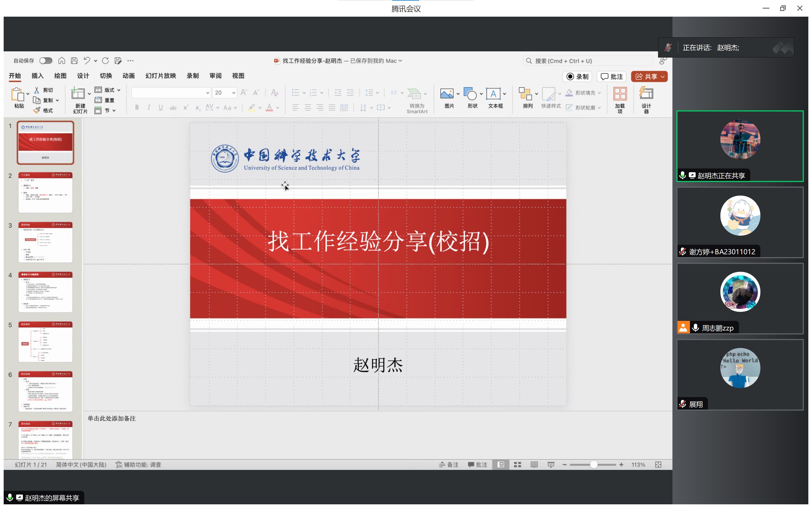The height and width of the screenshot is (508, 812).
Task: Open the Undo history dropdown arrow
Action: pyautogui.click(x=96, y=61)
